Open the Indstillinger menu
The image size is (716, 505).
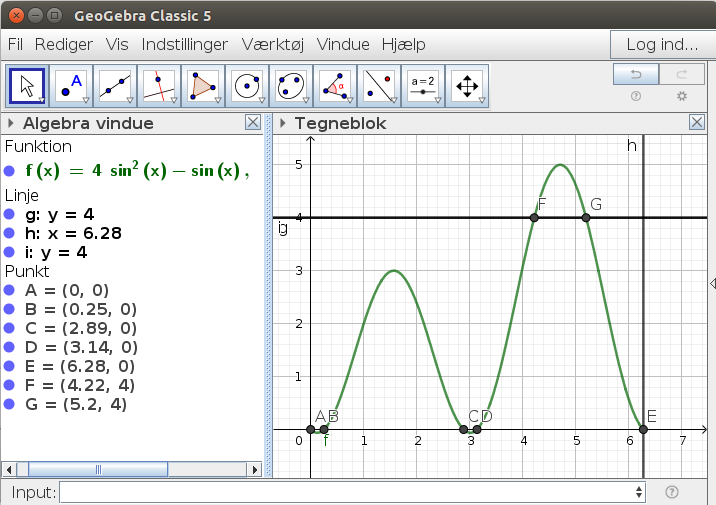pos(184,44)
